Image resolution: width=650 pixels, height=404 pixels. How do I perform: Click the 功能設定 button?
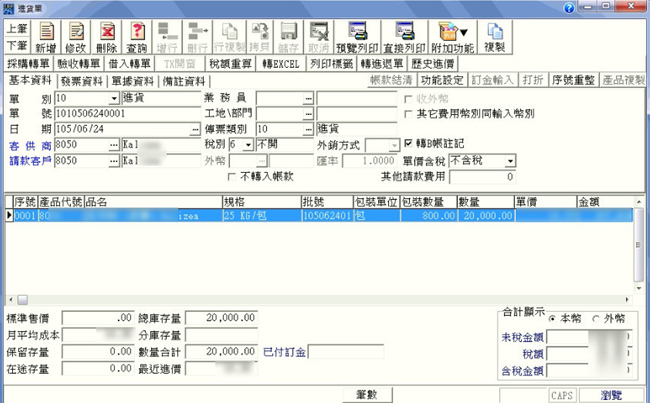point(441,81)
